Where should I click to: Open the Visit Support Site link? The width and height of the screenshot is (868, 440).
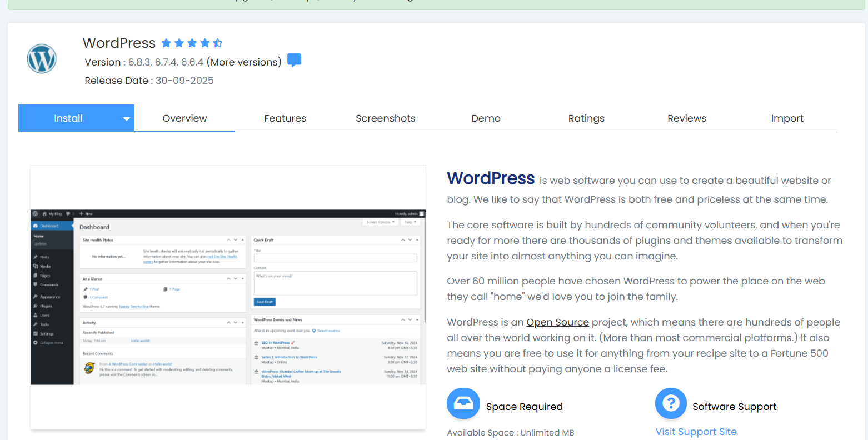696,432
